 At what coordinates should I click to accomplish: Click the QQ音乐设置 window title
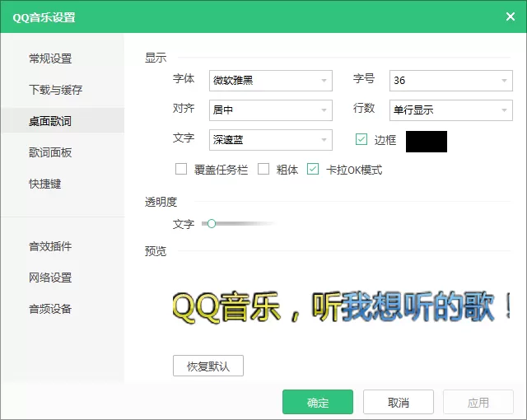[44, 17]
